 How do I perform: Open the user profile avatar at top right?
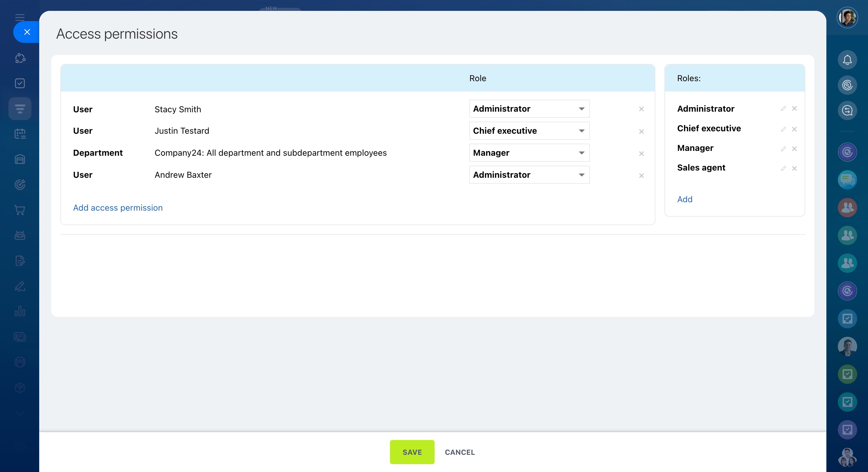847,18
